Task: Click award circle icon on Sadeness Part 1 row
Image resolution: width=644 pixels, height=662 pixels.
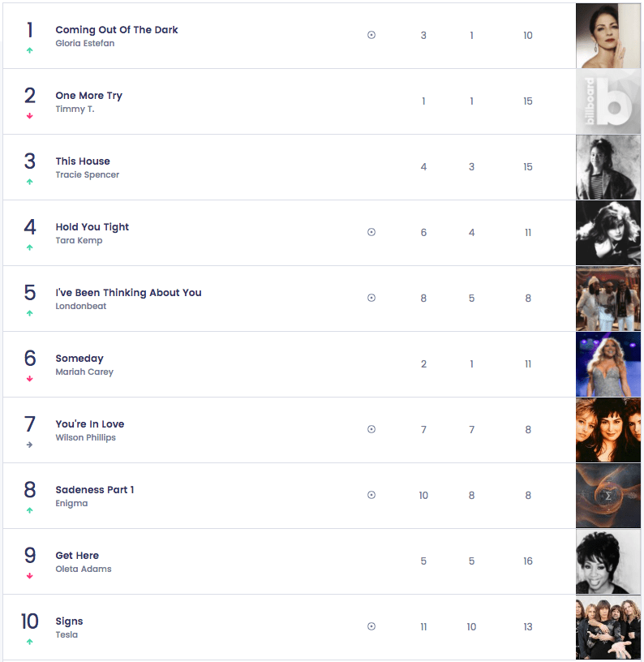Action: pos(371,495)
